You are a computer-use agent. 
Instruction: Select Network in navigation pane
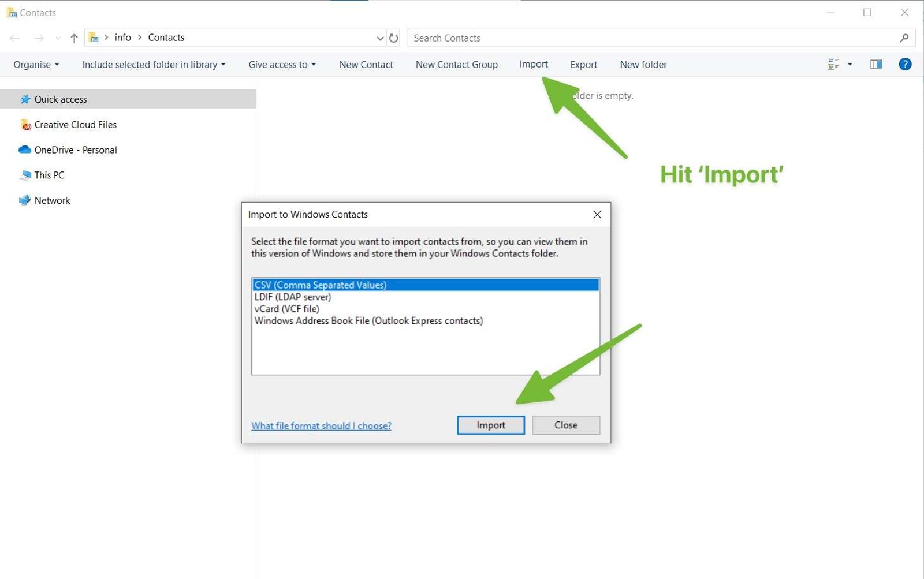click(52, 200)
